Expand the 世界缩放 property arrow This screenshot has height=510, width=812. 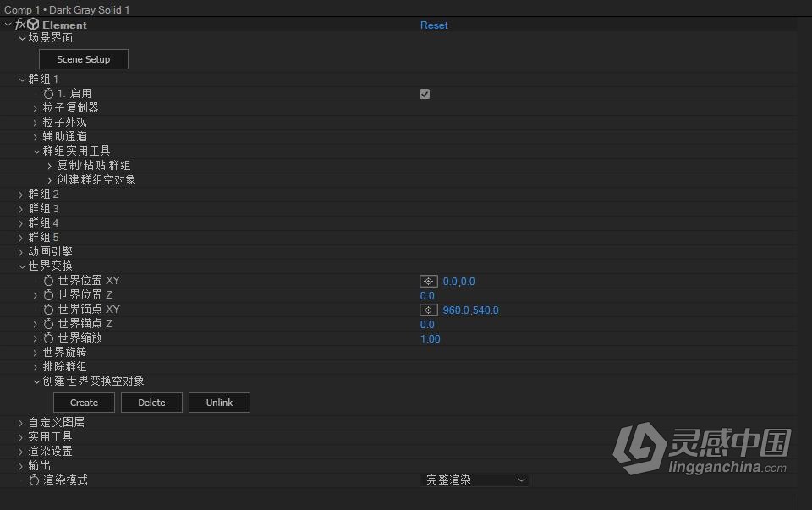[36, 338]
